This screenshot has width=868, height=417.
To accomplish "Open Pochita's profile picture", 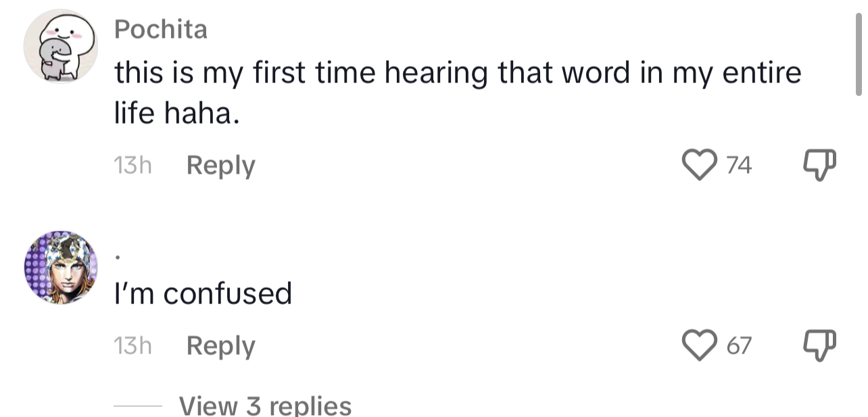I will coord(61,47).
